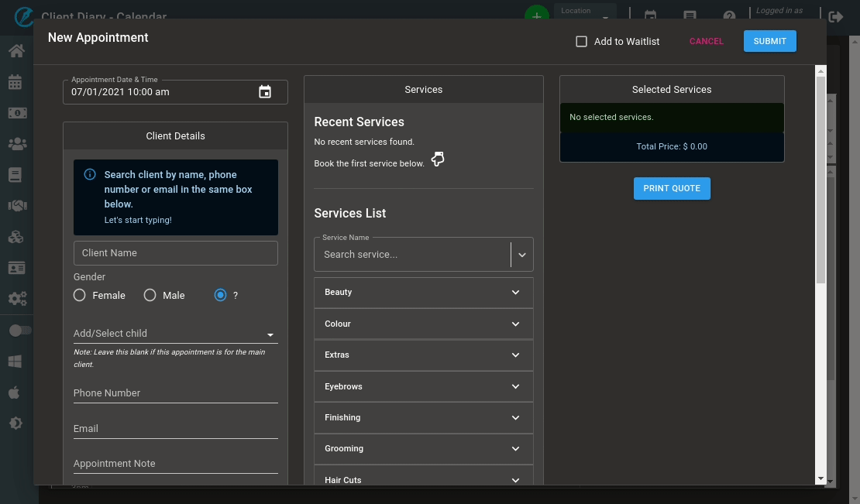Check the Add to Waitlist checkbox
Screen dimensions: 860x504
581,42
